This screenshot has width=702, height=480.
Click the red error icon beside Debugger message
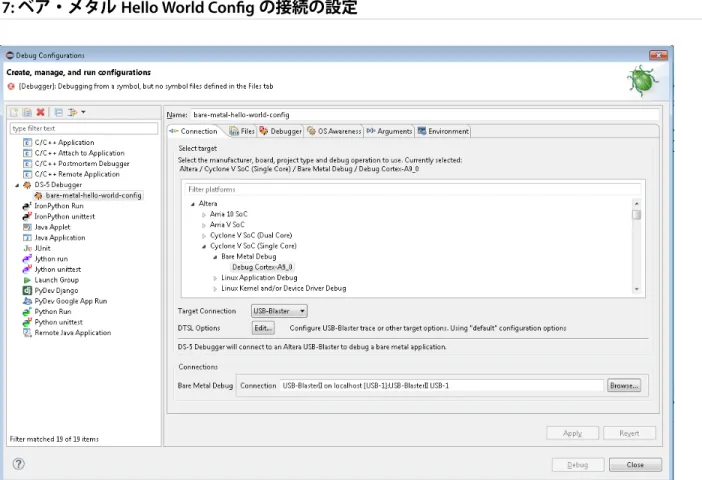click(11, 86)
